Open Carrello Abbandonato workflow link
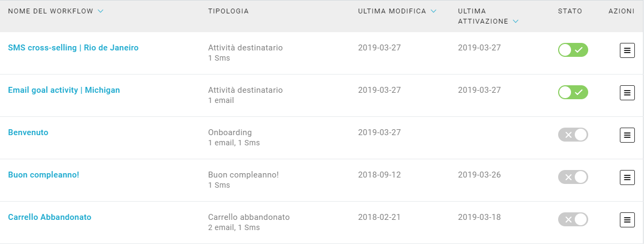644x244 pixels. pos(49,217)
